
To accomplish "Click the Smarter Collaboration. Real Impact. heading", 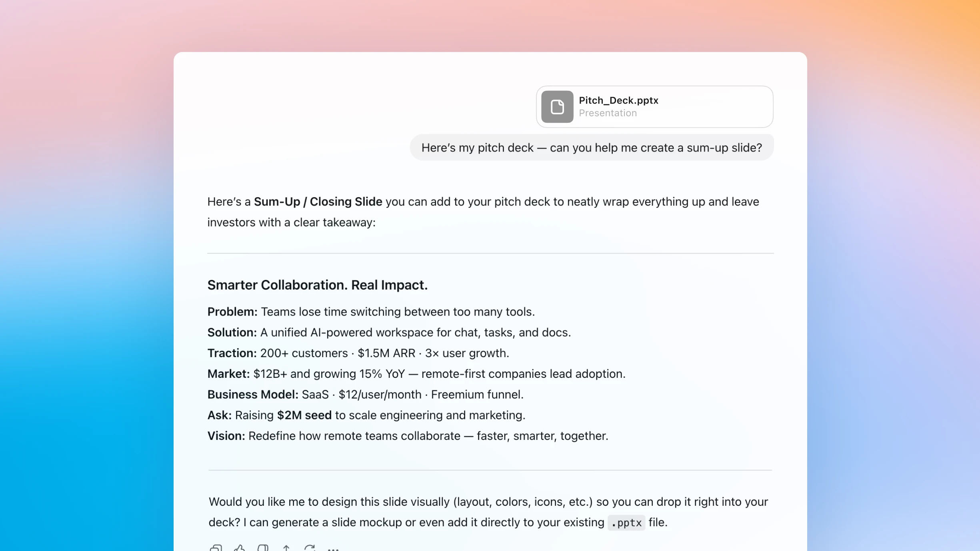I will click(x=317, y=285).
